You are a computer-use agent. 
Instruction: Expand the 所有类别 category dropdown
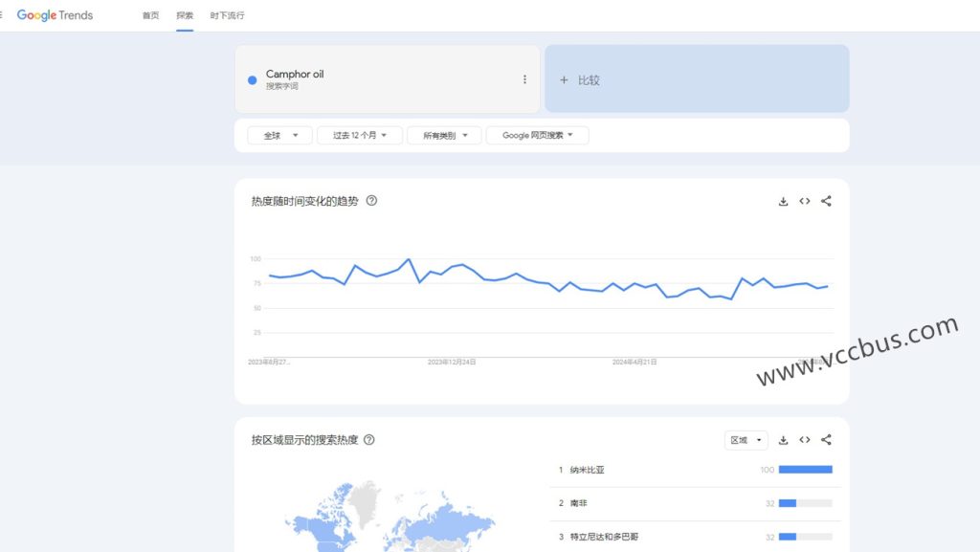444,136
